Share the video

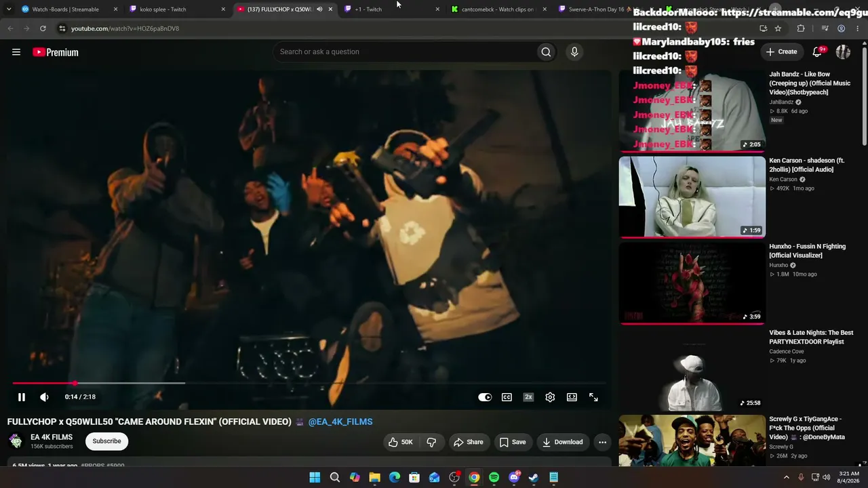(x=469, y=442)
